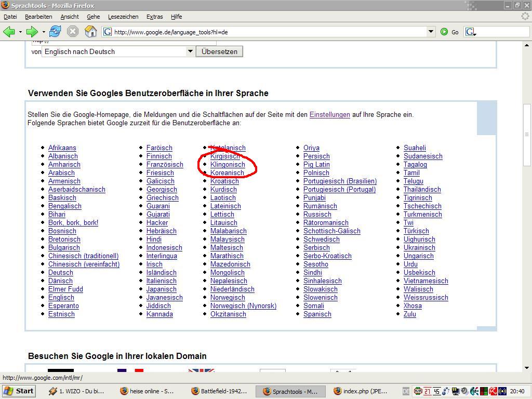Open the 'Englisch nach Deutsch' language dropdown
The height and width of the screenshot is (399, 532).
coord(190,51)
